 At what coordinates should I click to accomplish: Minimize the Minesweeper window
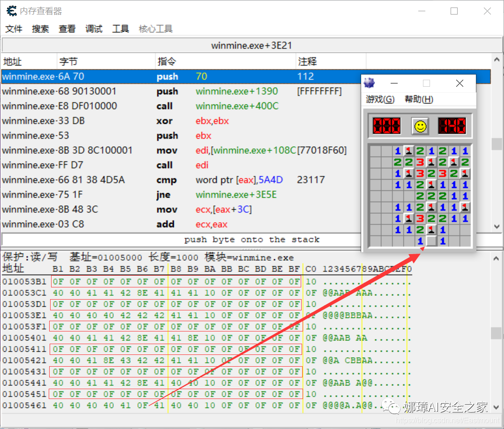[394, 83]
